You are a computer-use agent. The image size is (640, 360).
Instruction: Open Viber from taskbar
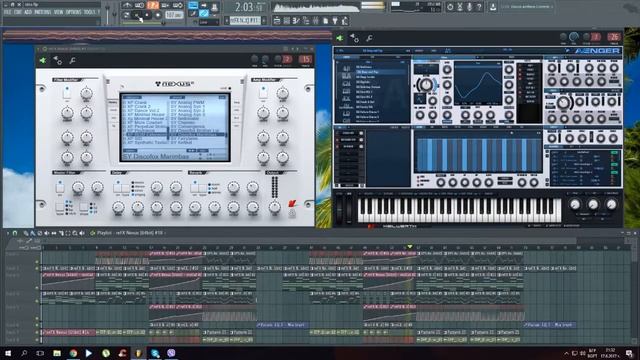click(x=171, y=353)
